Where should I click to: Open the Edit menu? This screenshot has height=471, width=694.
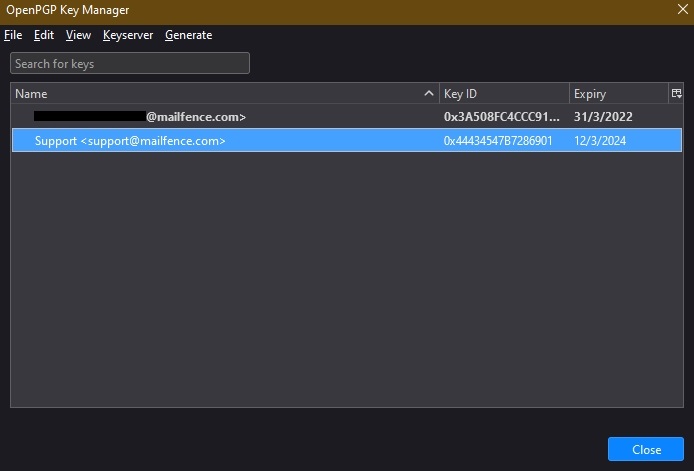pyautogui.click(x=44, y=35)
